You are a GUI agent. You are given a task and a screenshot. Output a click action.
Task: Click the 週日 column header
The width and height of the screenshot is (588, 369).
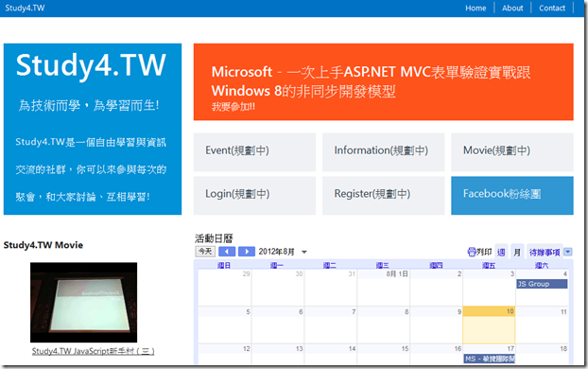tap(224, 265)
